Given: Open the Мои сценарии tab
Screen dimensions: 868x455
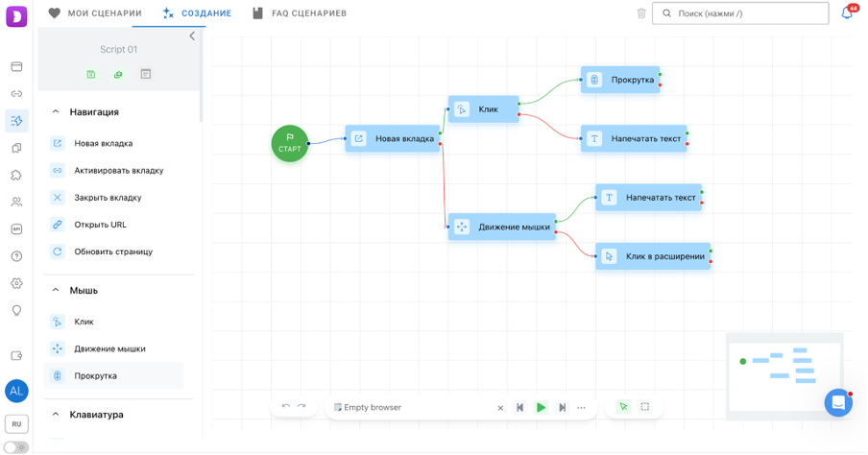Looking at the screenshot, I should [x=95, y=13].
